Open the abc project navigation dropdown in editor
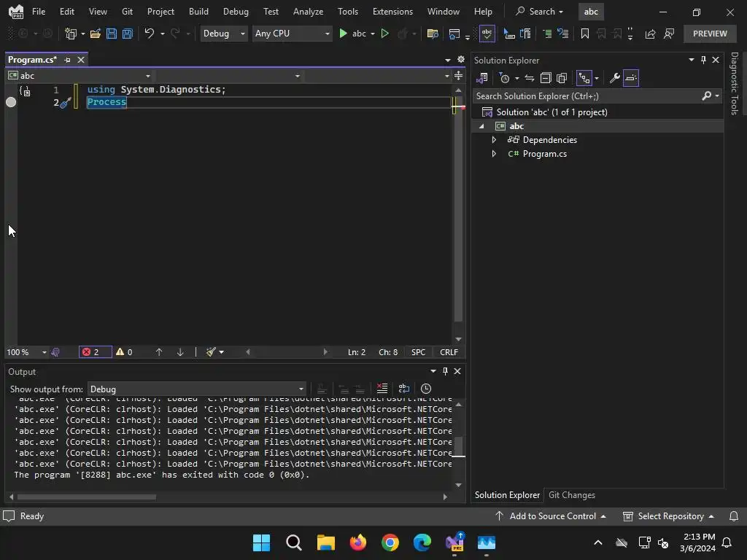 click(80, 76)
